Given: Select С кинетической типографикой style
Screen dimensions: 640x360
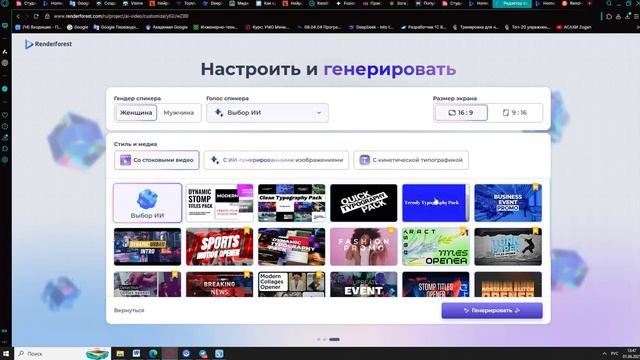Looking at the screenshot, I should pyautogui.click(x=411, y=160).
